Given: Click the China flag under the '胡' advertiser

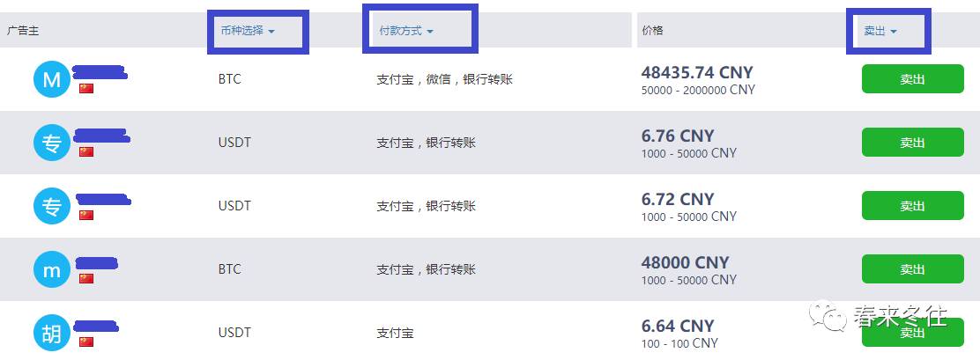Looking at the screenshot, I should 86,342.
